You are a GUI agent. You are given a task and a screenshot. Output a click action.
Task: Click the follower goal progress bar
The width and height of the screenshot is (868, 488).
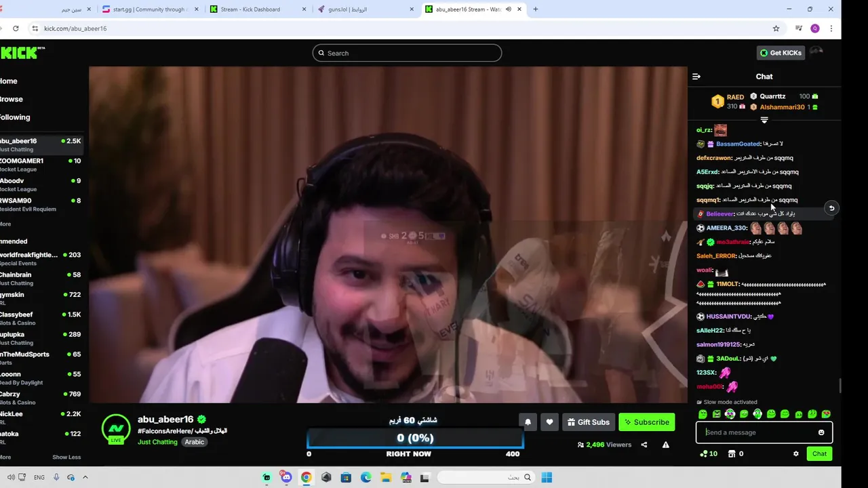414,438
